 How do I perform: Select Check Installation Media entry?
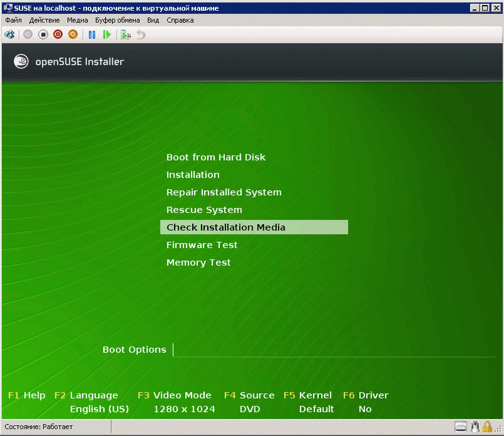(254, 227)
